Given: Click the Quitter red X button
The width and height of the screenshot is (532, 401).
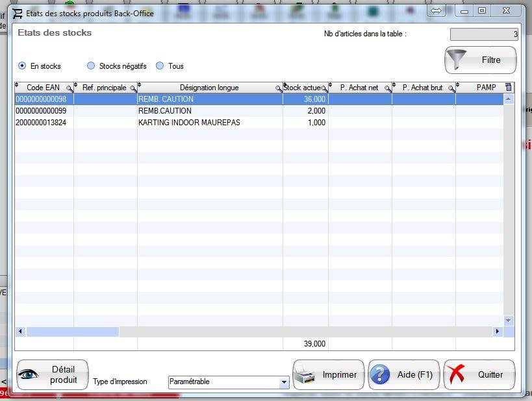Looking at the screenshot, I should (x=479, y=375).
